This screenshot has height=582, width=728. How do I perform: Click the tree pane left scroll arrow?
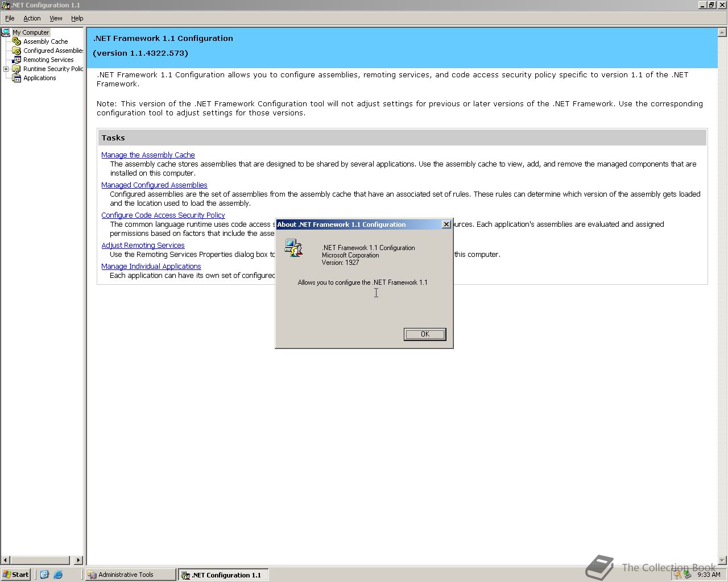click(x=5, y=560)
